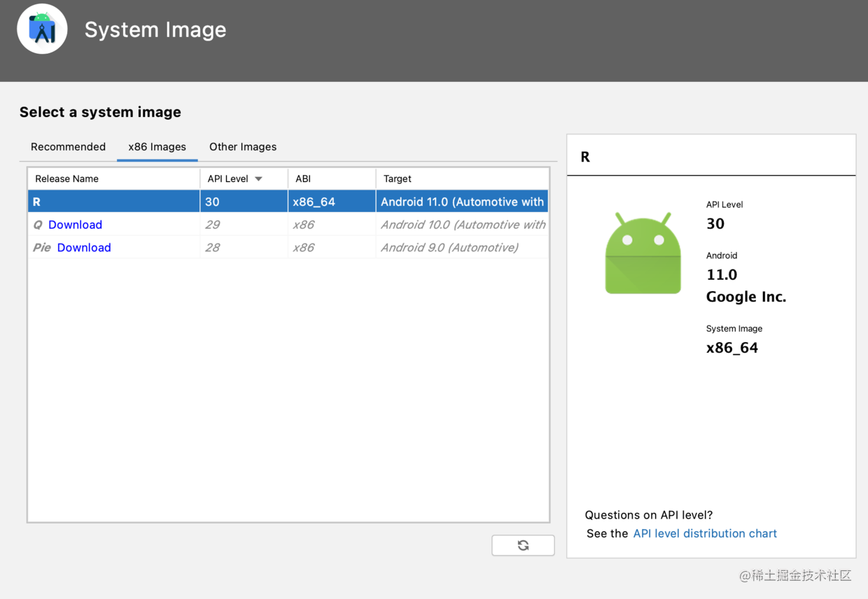The width and height of the screenshot is (868, 599).
Task: Click Download link for Q image
Action: point(75,225)
